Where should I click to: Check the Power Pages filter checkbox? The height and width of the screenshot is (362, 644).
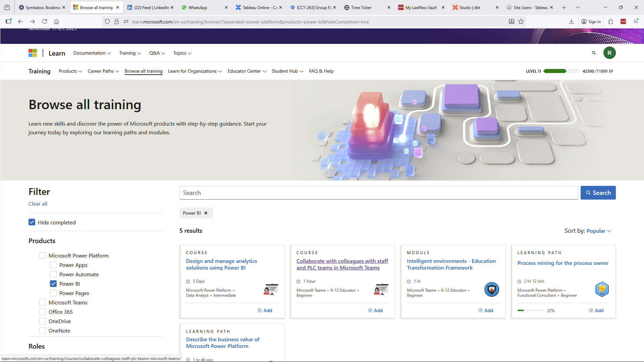[x=53, y=293]
